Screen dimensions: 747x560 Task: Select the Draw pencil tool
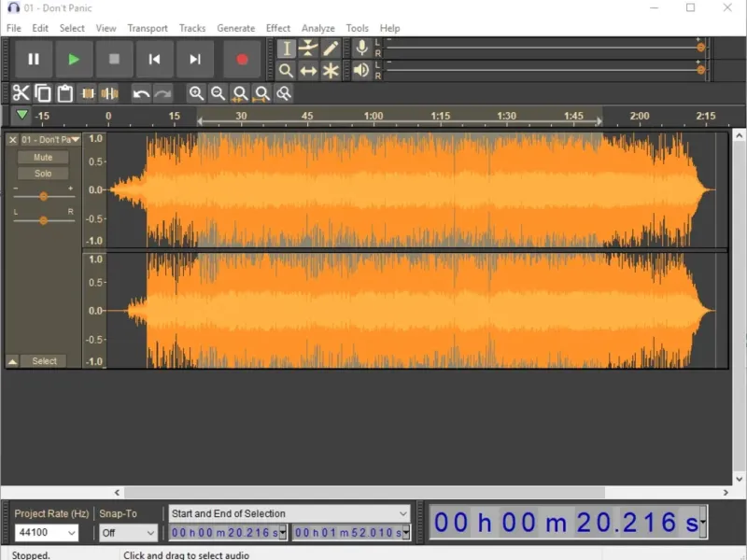(331, 49)
